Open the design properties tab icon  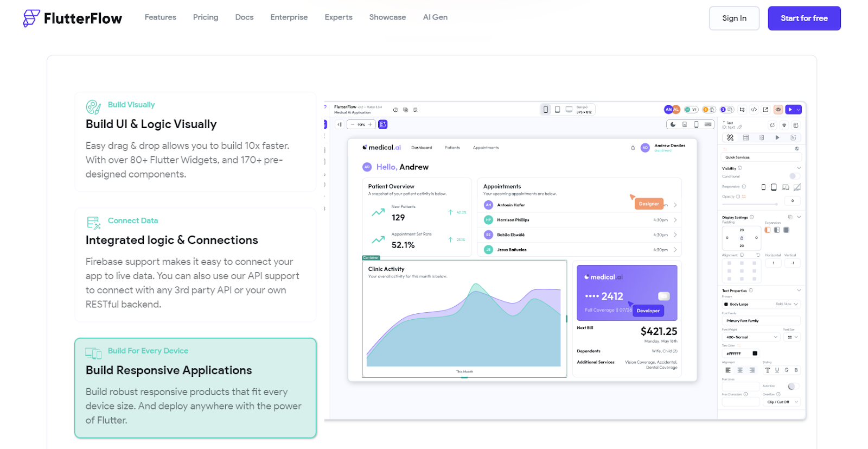coord(730,138)
